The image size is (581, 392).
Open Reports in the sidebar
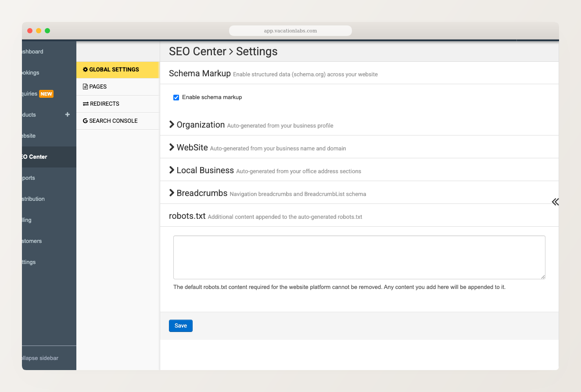tap(49, 178)
